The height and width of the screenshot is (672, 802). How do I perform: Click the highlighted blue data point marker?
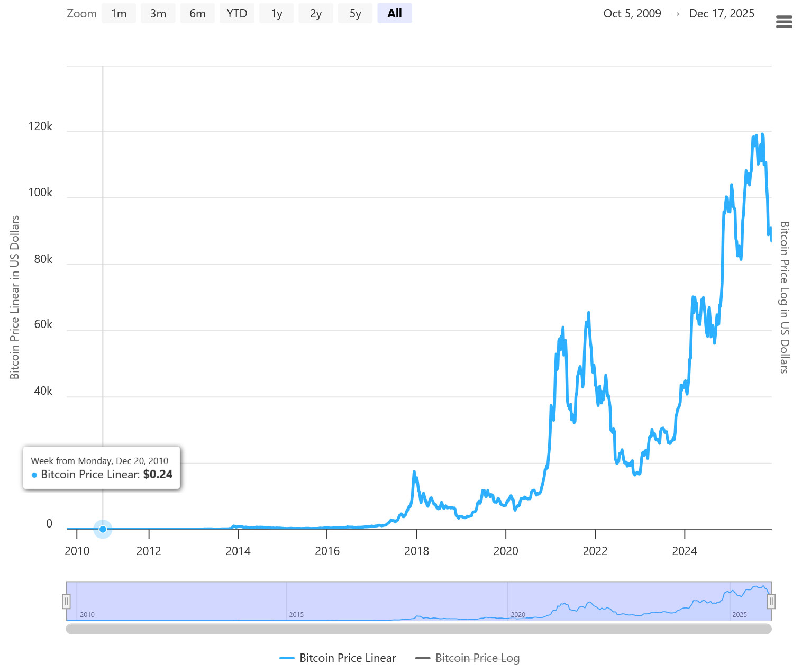point(103,529)
